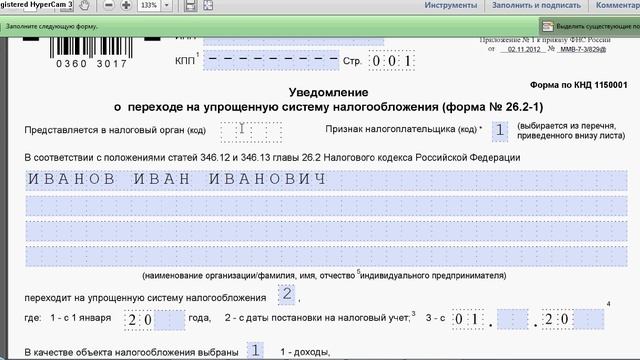
Task: Click the 'переходит на упрощенную систему налогообложения' text
Action: tap(145, 298)
